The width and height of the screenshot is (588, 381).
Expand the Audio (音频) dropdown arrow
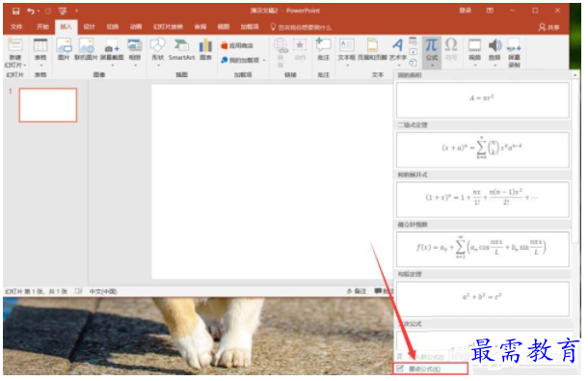pos(495,66)
